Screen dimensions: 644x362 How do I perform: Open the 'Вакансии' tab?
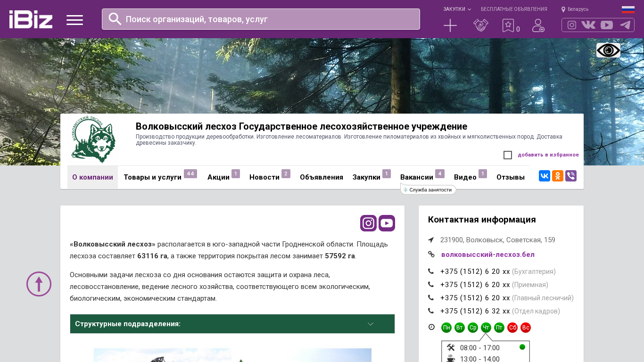point(416,177)
